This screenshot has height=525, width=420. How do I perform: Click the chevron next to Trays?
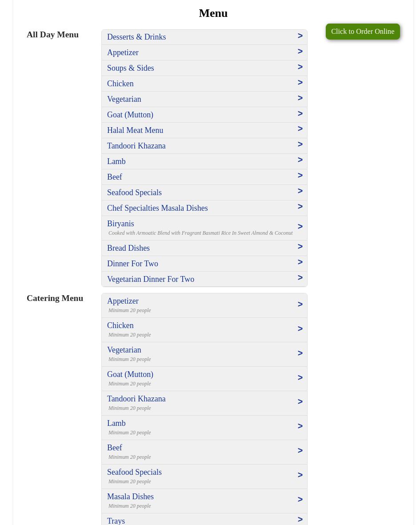[300, 520]
